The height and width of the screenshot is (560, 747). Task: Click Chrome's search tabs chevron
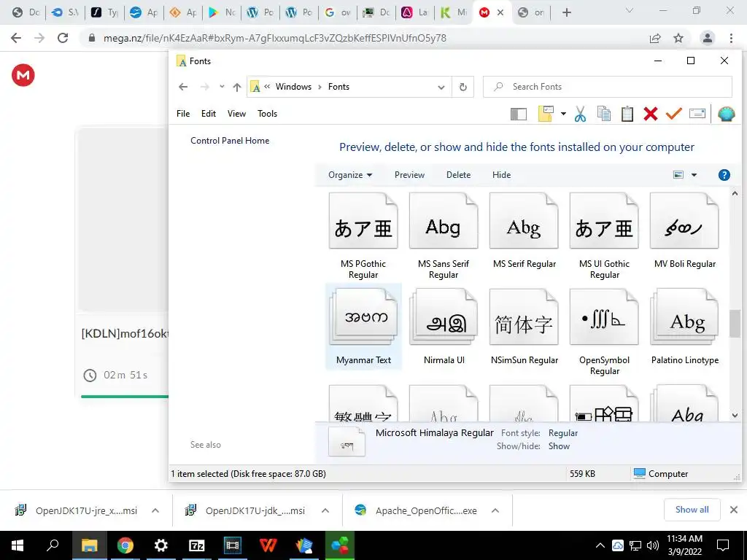click(x=629, y=10)
